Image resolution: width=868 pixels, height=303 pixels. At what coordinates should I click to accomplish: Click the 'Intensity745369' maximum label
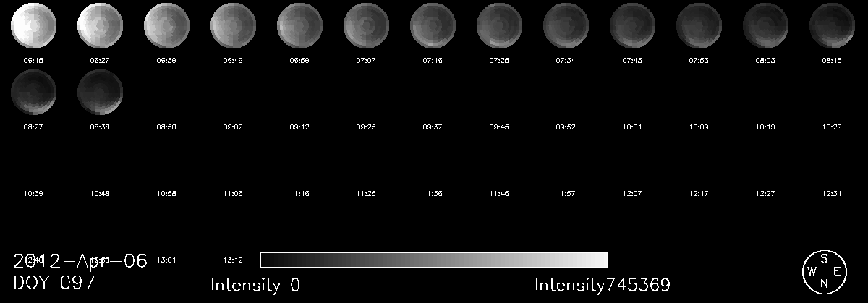[x=603, y=285]
